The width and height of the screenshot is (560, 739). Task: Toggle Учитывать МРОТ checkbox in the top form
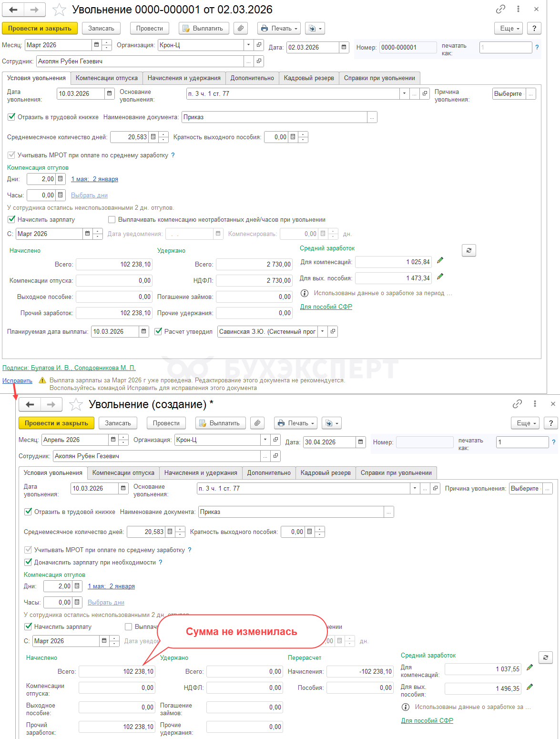[11, 155]
